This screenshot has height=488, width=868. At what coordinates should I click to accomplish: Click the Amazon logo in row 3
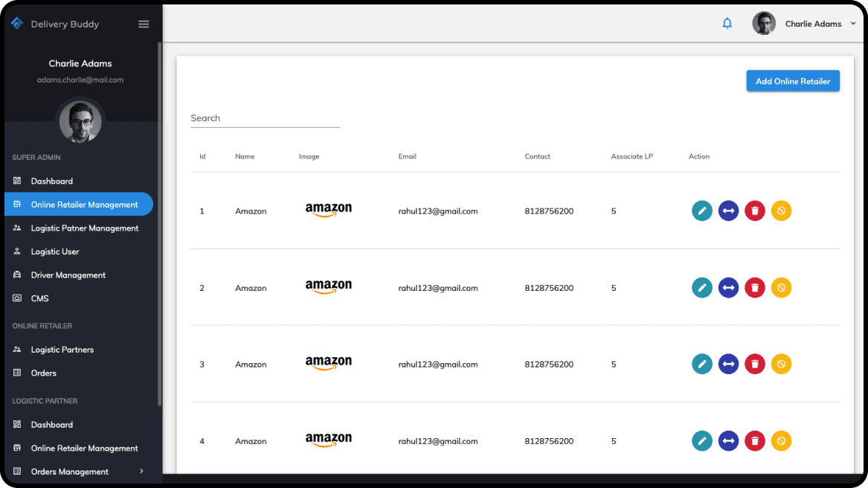[328, 363]
